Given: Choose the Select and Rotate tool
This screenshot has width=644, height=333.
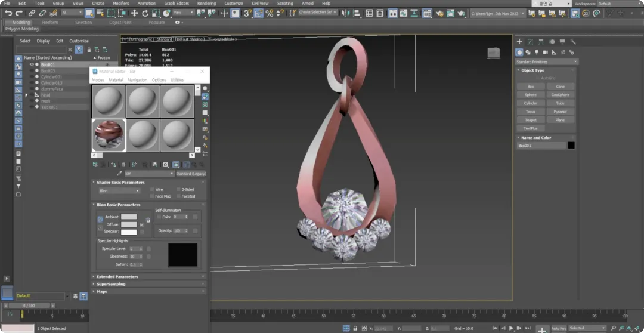Looking at the screenshot, I should coord(145,13).
